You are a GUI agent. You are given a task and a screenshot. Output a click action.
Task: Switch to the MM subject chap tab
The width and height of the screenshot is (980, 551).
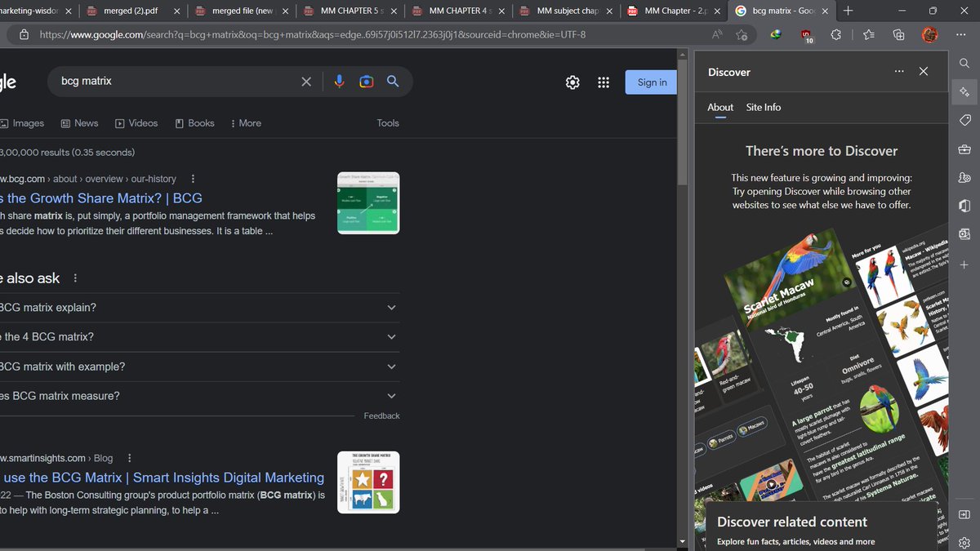(568, 11)
